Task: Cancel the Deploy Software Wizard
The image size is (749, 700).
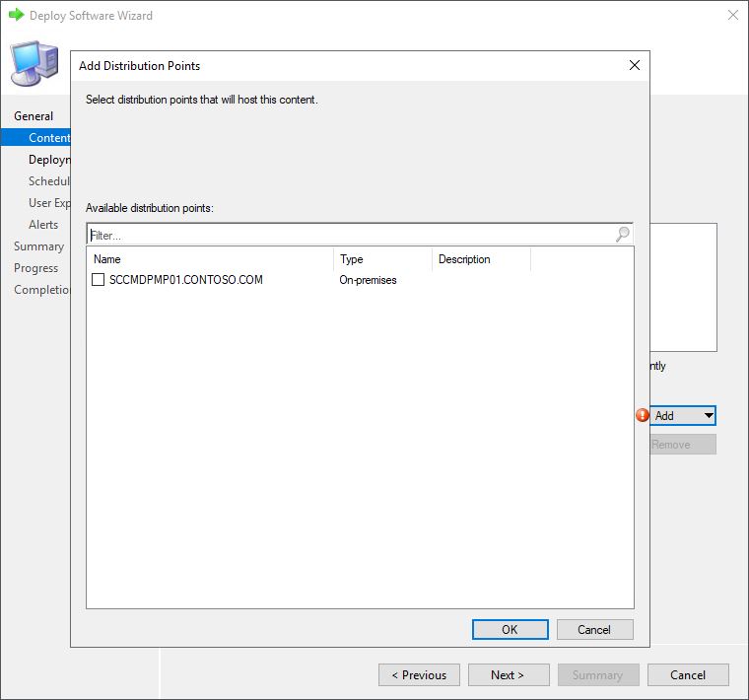Action: (688, 674)
